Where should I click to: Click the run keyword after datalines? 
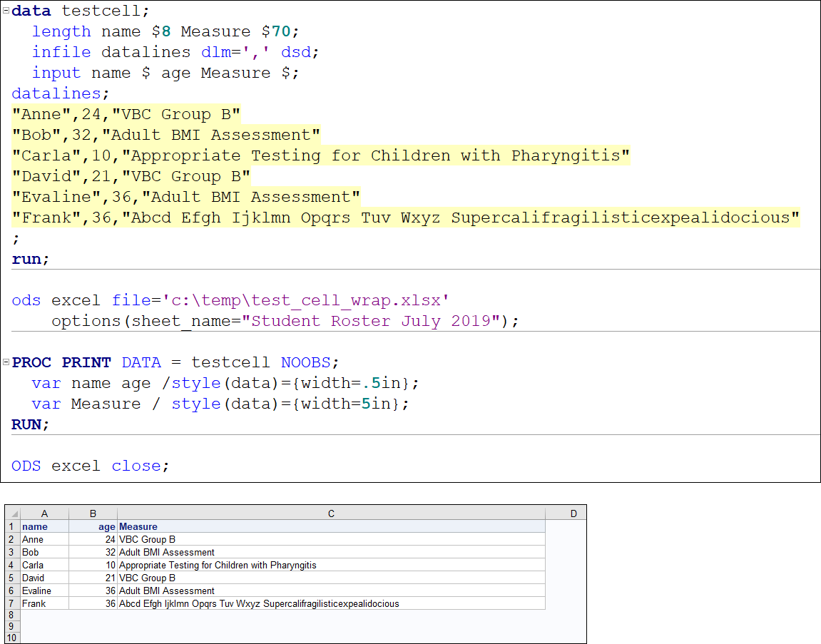(26, 258)
